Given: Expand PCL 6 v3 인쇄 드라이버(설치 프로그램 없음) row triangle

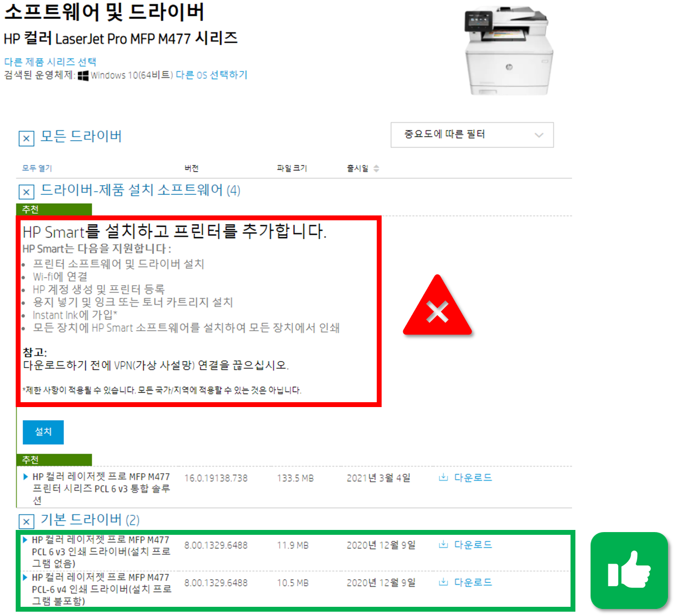Looking at the screenshot, I should [25, 540].
